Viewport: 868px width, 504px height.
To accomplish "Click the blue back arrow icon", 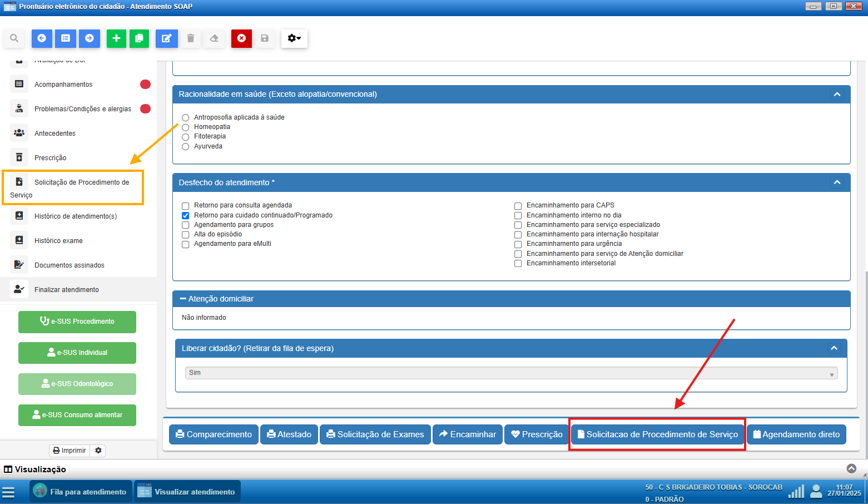I will [x=42, y=38].
